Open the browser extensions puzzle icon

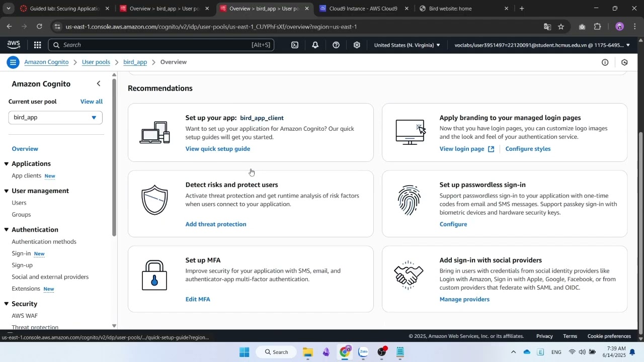pos(598,27)
